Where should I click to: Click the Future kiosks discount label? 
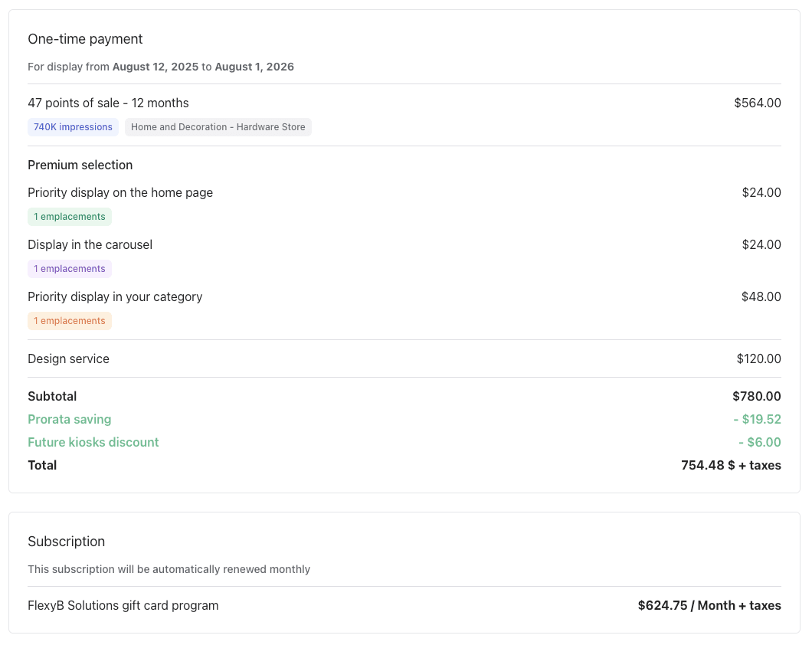[93, 442]
